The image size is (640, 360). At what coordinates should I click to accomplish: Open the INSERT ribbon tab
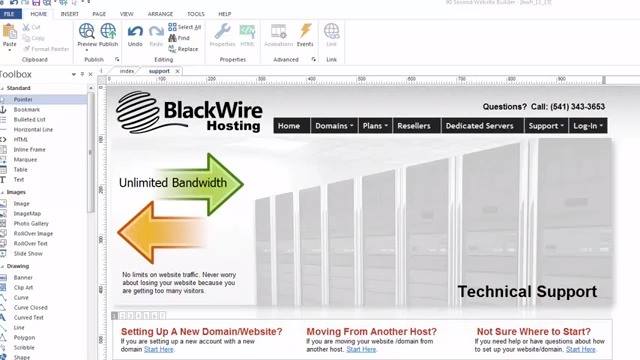69,14
